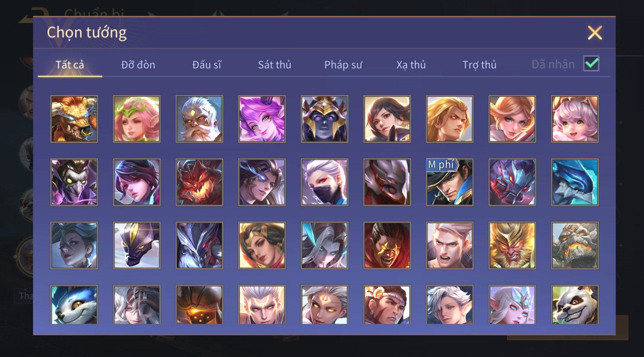
Task: Close the Chọn tướng dialog
Action: point(594,32)
